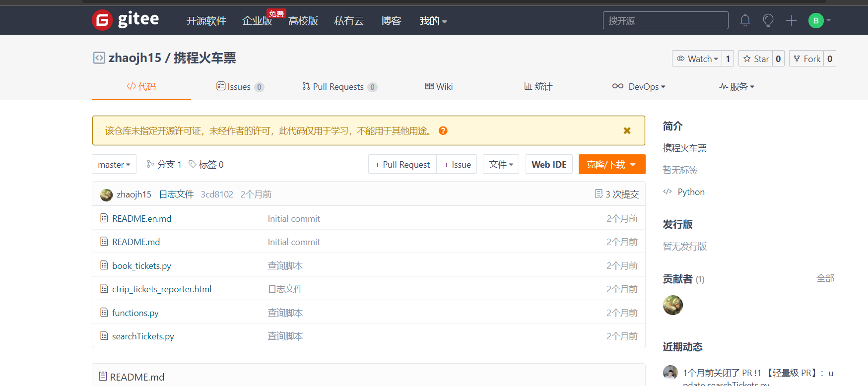Open the Wiki tab
Image resolution: width=868 pixels, height=386 pixels.
point(439,86)
